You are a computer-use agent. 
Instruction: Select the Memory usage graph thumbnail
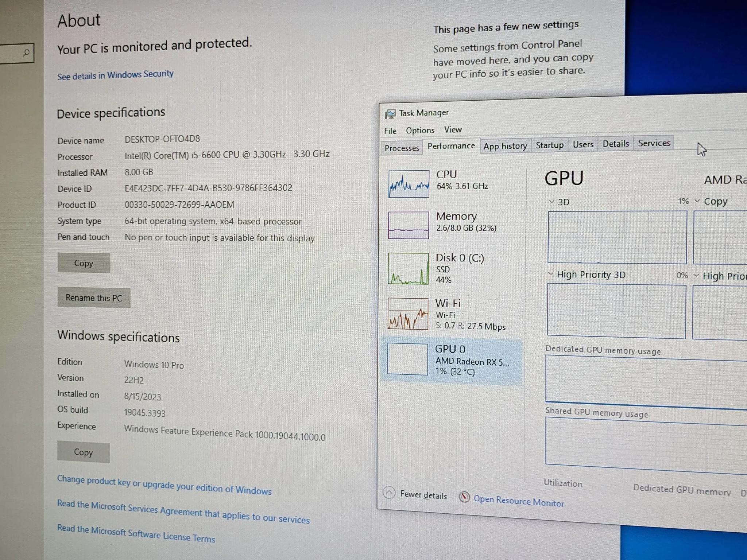(x=409, y=225)
